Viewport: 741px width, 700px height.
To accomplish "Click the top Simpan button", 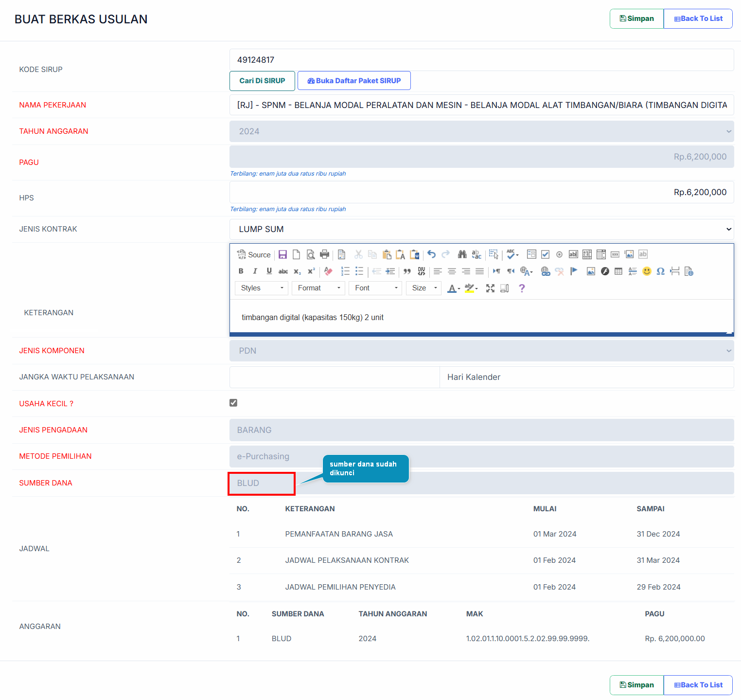I will 636,19.
